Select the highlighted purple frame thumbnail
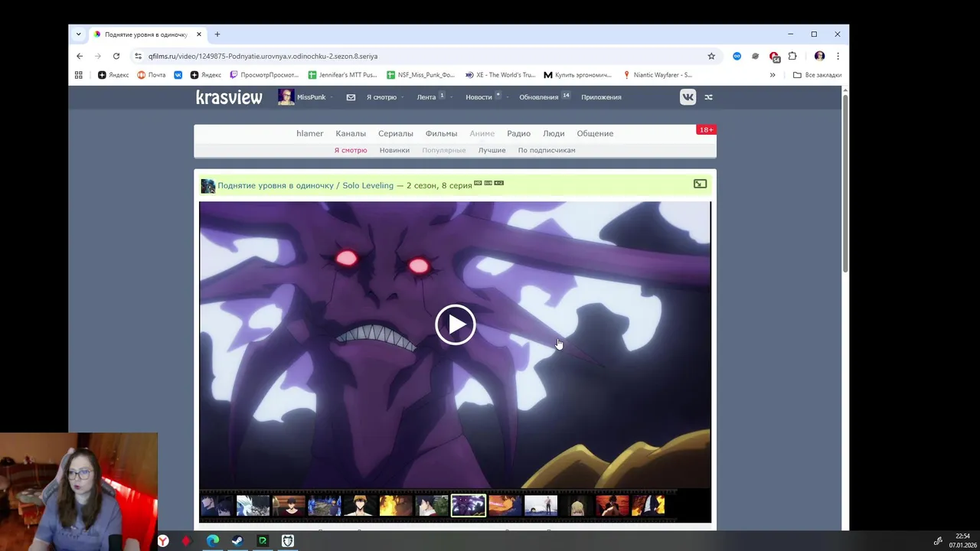This screenshot has height=551, width=980. tap(469, 505)
